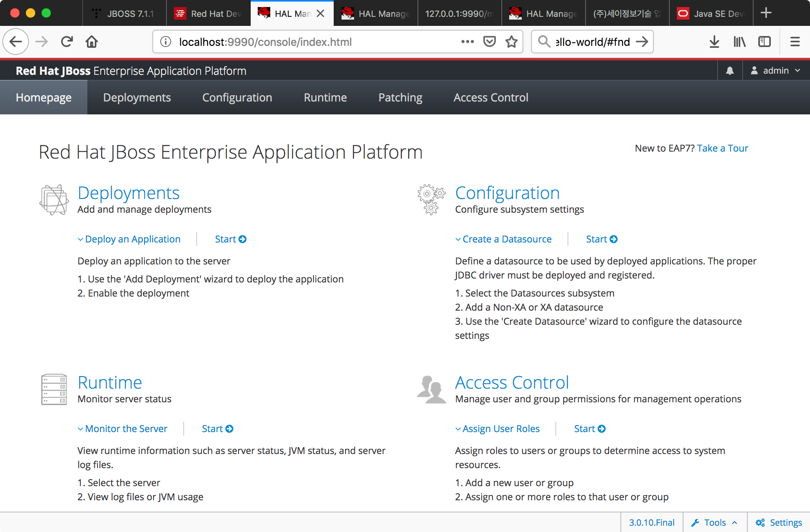Reload the page in browser
The height and width of the screenshot is (532, 810).
(67, 42)
